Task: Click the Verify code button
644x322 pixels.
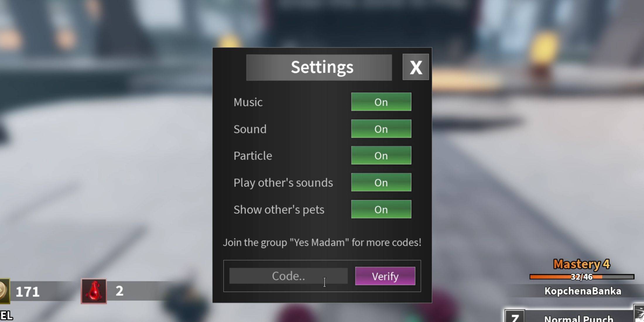Action: tap(385, 276)
